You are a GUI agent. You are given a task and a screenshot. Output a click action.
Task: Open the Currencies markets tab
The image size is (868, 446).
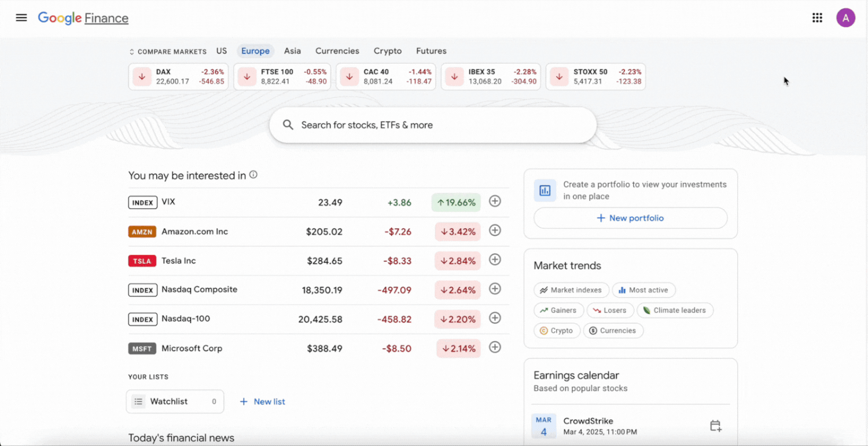coord(337,51)
